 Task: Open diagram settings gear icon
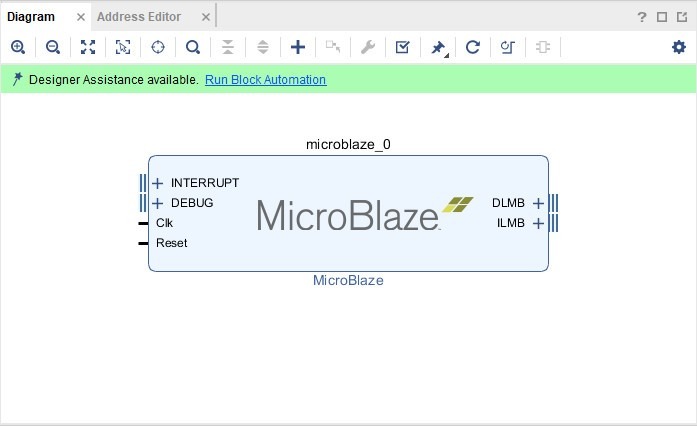coord(679,47)
